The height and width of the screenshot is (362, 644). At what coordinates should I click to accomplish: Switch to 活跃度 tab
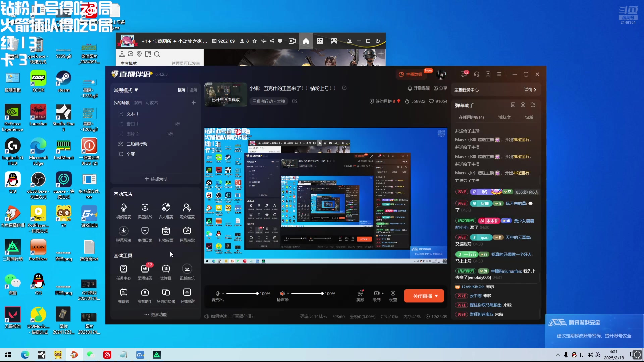504,117
